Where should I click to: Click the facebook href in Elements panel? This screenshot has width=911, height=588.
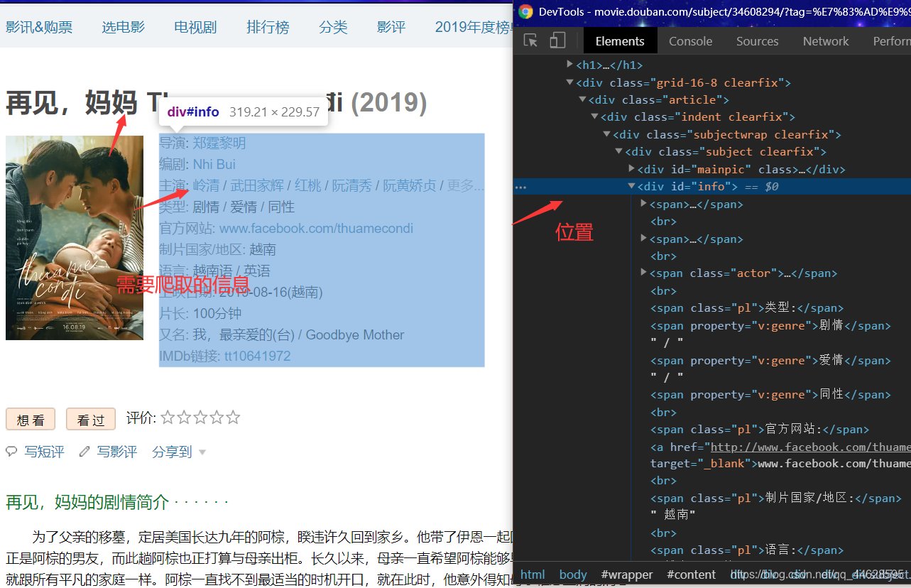(810, 447)
